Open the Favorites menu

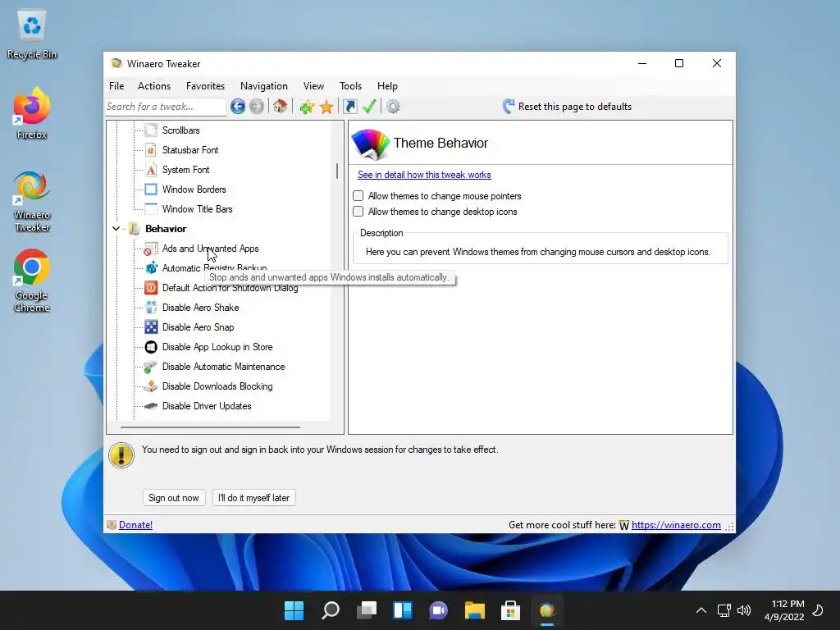tap(205, 85)
